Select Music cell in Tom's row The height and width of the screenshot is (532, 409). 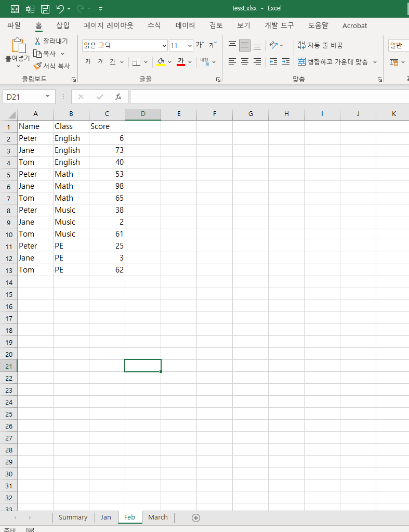coord(71,234)
